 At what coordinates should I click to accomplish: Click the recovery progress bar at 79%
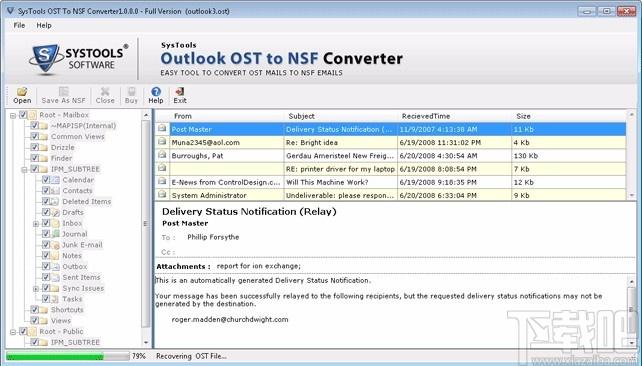pyautogui.click(x=68, y=356)
